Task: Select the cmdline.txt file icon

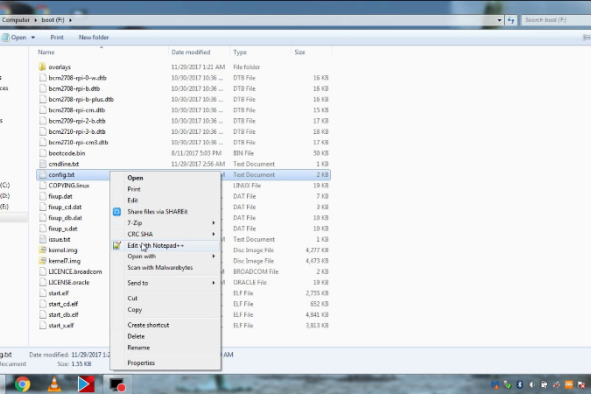Action: (43, 164)
